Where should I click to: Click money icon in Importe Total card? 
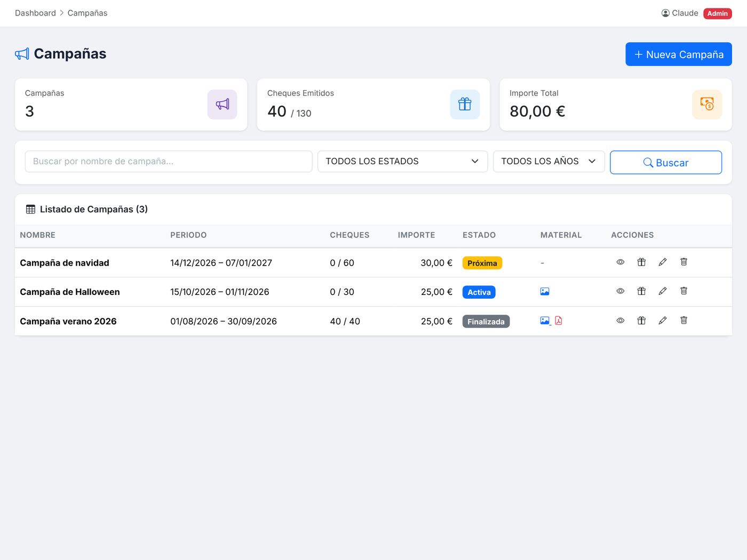(x=707, y=105)
